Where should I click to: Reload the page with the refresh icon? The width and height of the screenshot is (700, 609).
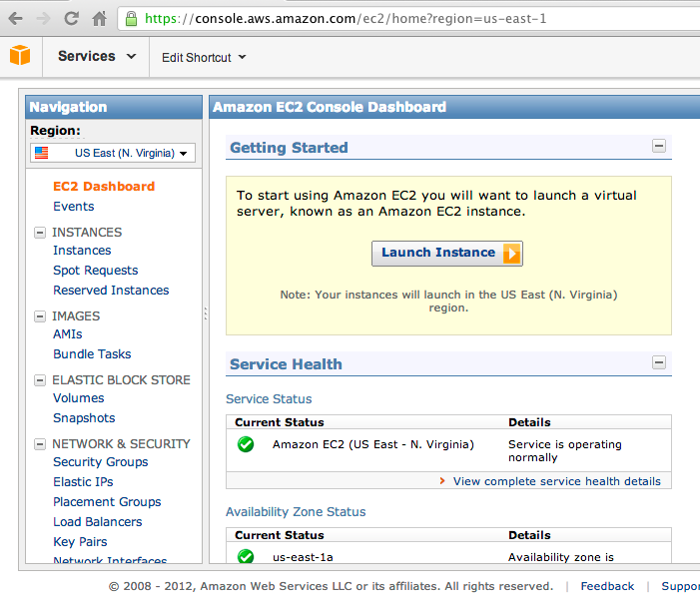pyautogui.click(x=72, y=18)
